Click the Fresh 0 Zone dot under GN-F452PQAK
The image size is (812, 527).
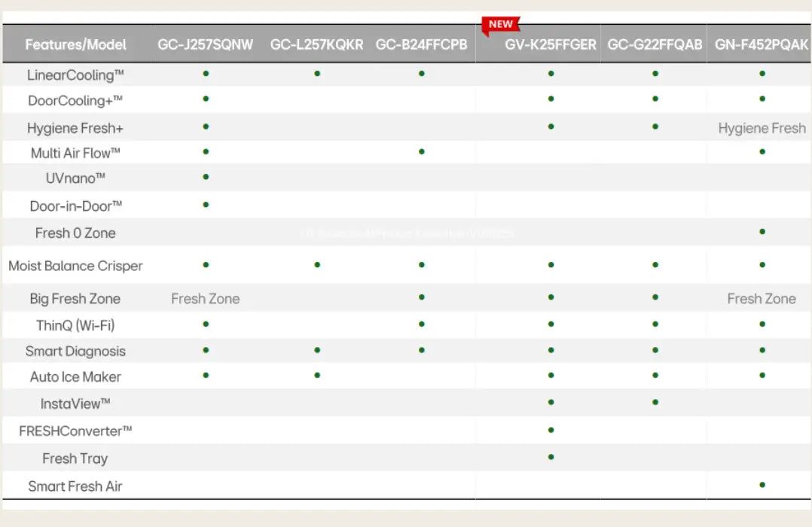762,232
